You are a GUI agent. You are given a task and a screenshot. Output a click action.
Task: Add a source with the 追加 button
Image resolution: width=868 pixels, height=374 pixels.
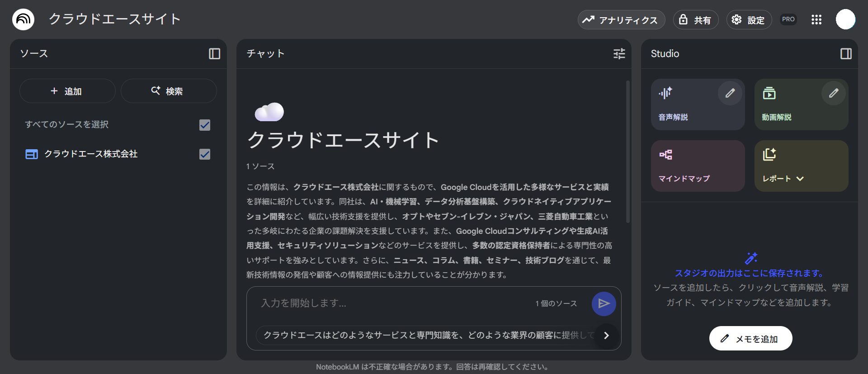coord(67,91)
